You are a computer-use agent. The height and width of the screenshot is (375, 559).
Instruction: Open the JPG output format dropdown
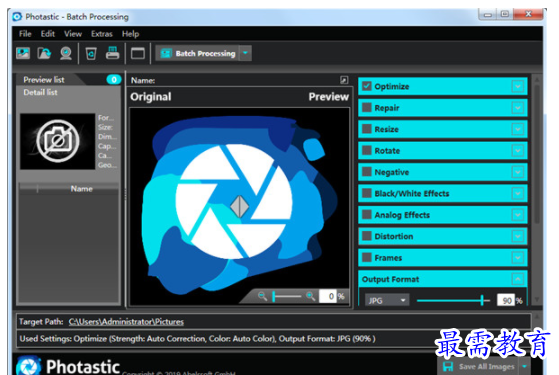point(387,300)
